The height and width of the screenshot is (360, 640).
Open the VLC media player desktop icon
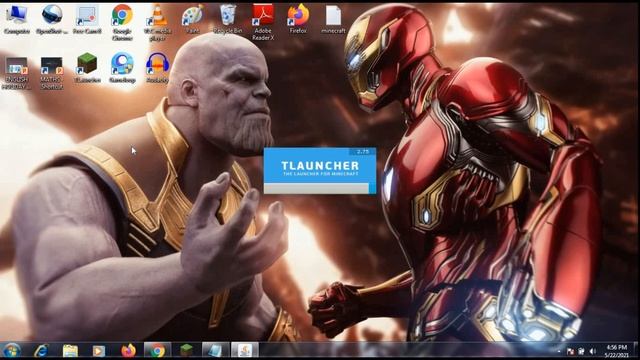coord(157,22)
